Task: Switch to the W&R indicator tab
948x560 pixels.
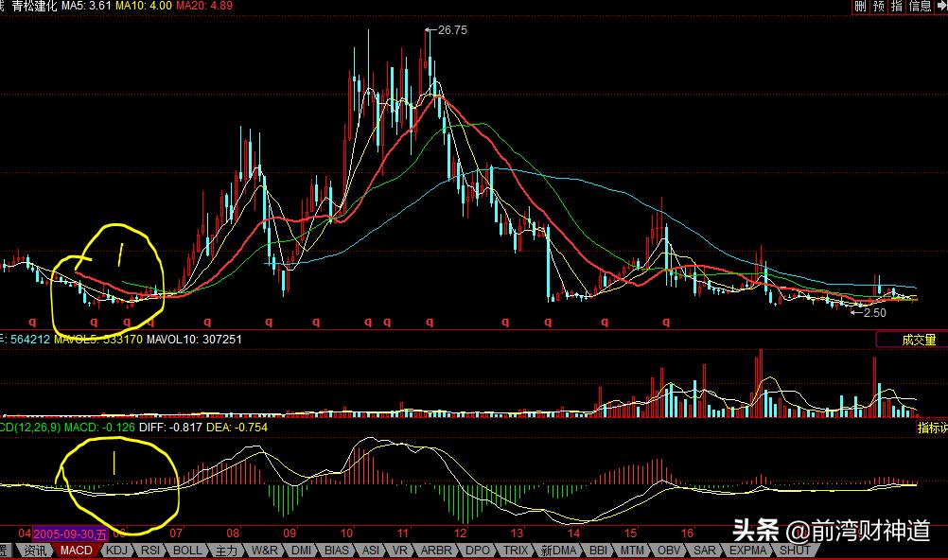Action: point(265,550)
